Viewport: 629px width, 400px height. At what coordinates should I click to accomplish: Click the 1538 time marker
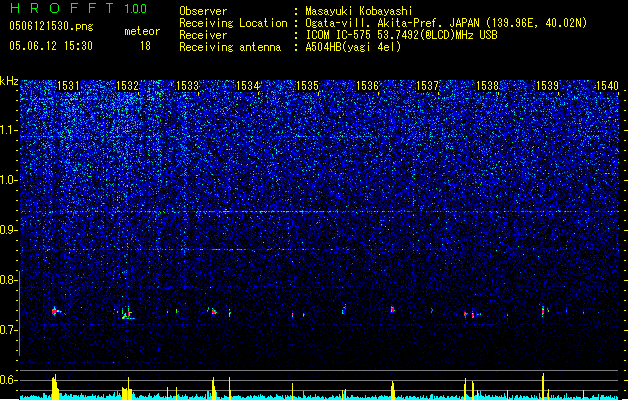point(487,86)
